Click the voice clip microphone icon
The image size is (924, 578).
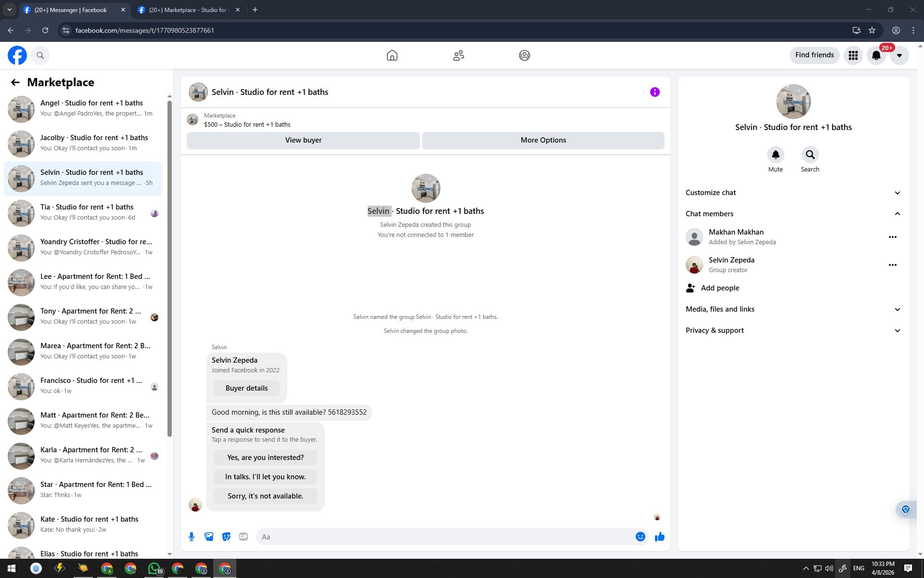tap(192, 537)
